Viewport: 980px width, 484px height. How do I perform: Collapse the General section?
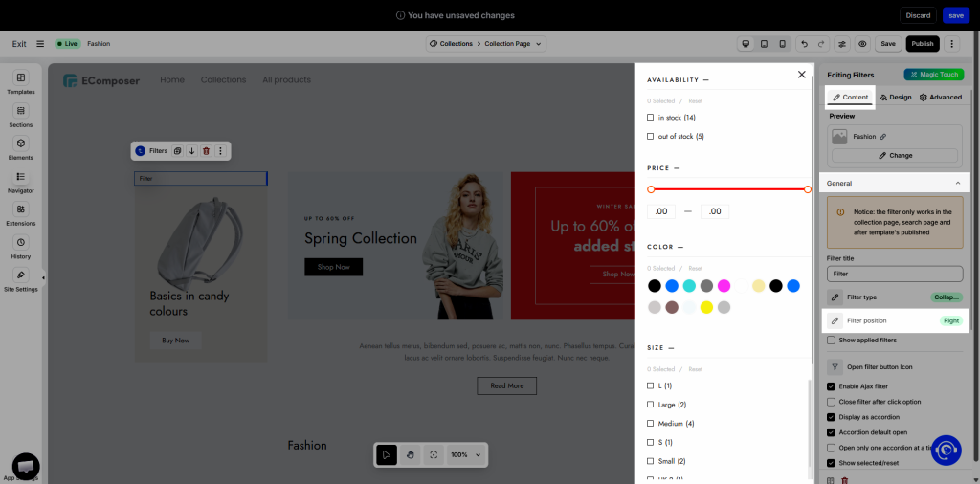click(x=957, y=183)
